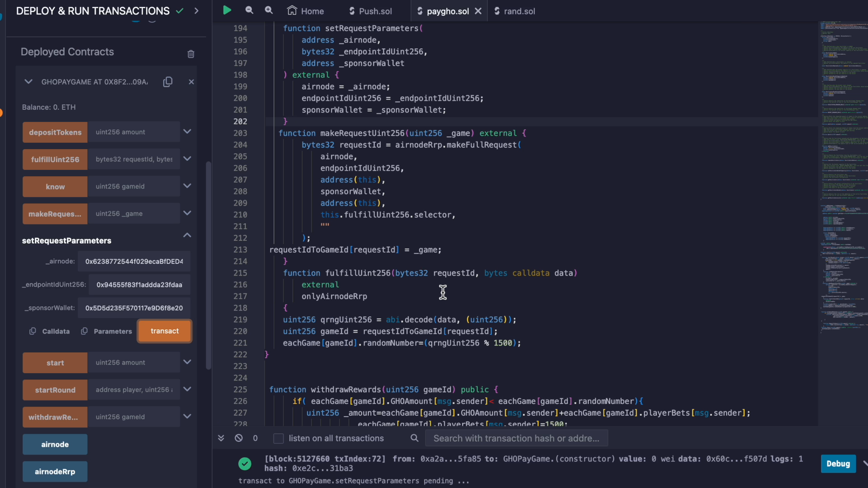Close the paygho.sol tab
This screenshot has height=488, width=868.
pos(478,11)
